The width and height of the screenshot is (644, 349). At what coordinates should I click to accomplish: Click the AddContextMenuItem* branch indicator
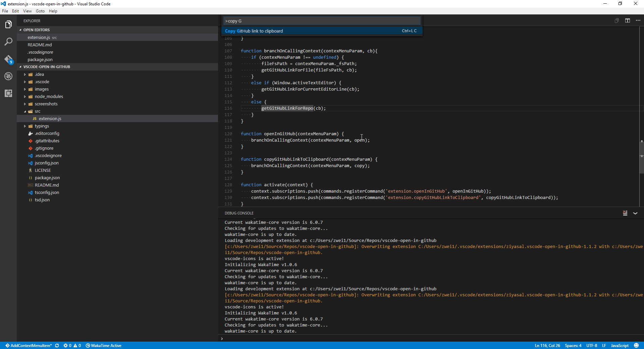click(29, 345)
